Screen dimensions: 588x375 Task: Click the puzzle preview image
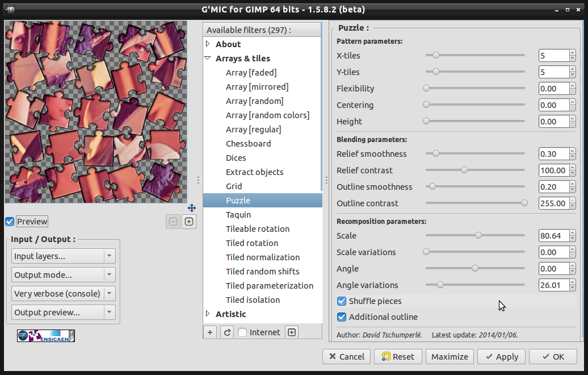pos(95,112)
